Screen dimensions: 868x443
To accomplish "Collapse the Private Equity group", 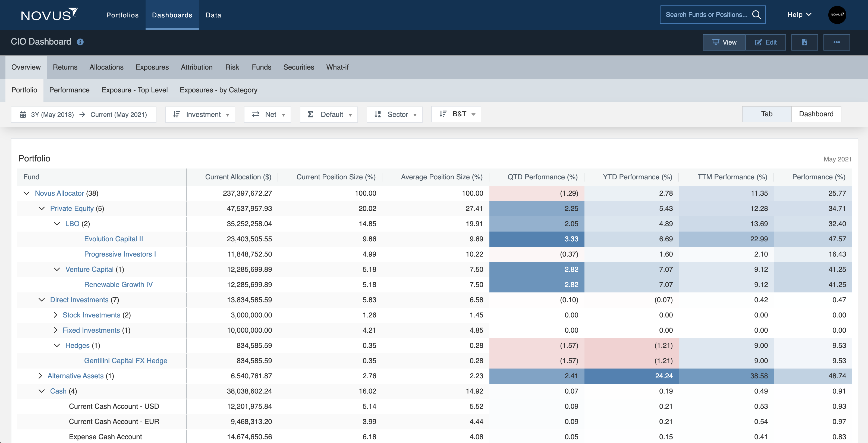I will (x=42, y=208).
